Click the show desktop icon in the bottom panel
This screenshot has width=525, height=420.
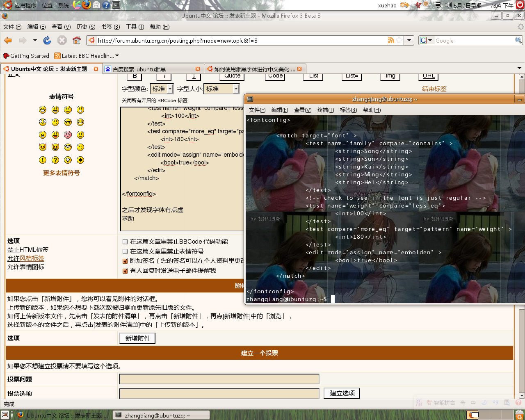coord(5,415)
